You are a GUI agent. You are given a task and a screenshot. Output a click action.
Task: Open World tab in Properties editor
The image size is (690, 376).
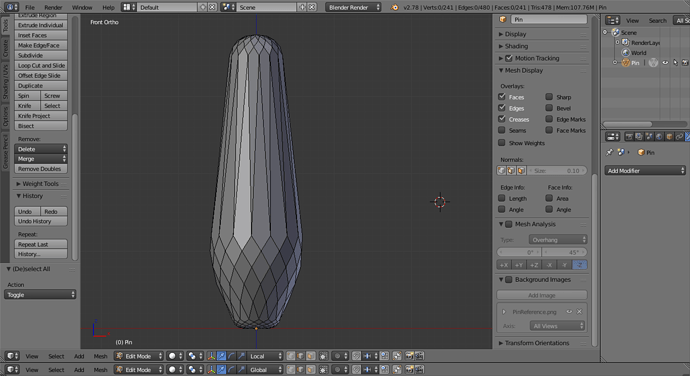pos(659,136)
